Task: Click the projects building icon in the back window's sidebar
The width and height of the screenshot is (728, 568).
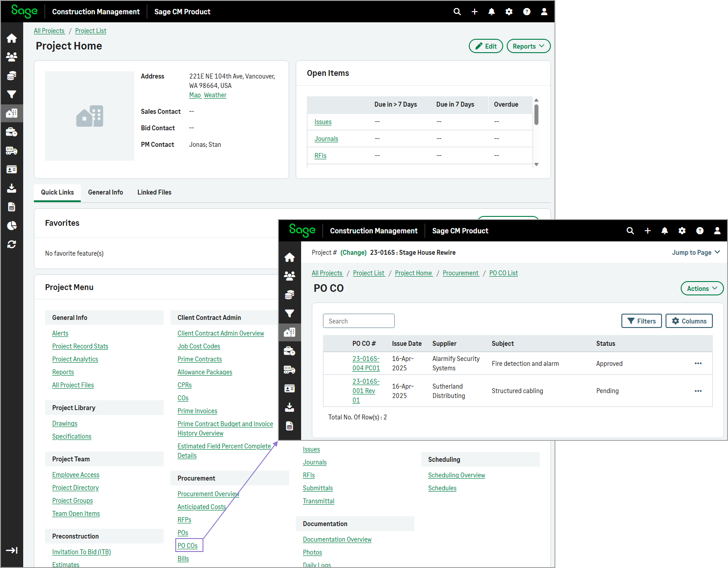Action: pyautogui.click(x=12, y=113)
